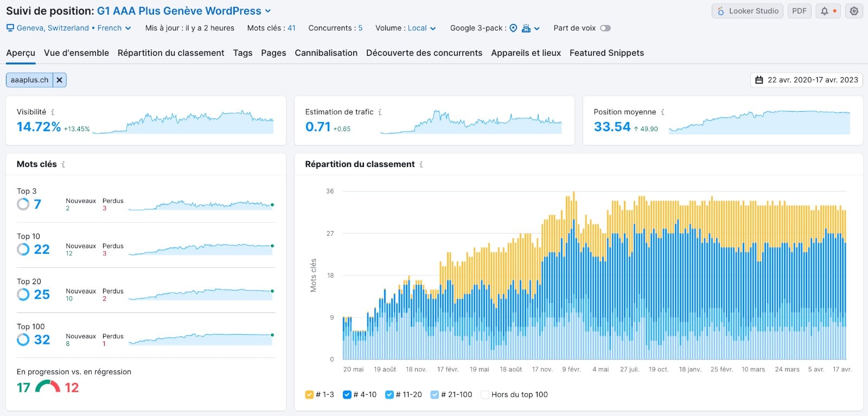
Task: Click the info icon beside Mots clés
Action: (63, 164)
